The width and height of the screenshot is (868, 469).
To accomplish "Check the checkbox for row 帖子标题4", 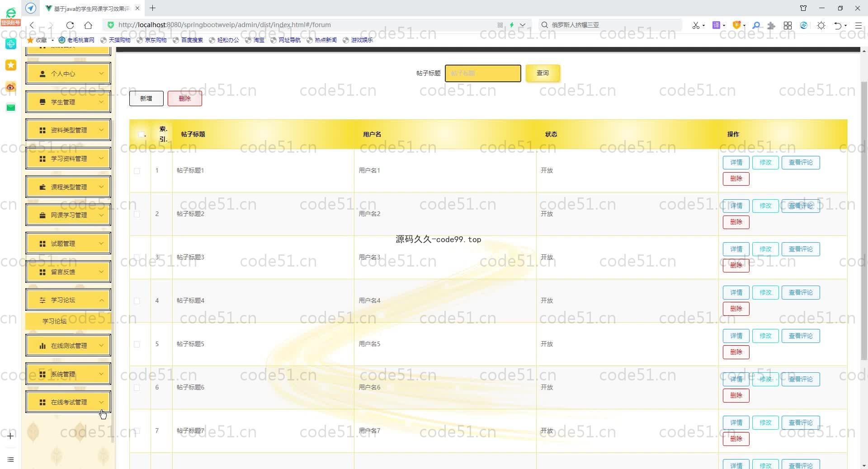I will tap(137, 301).
